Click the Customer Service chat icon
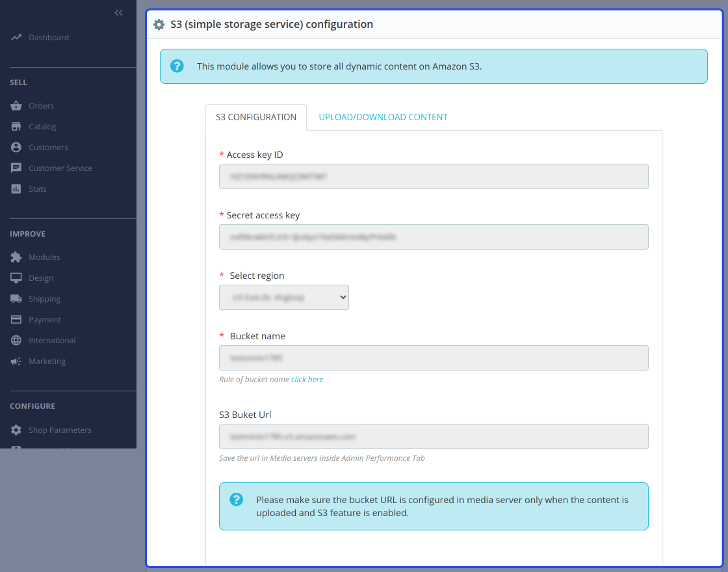 point(16,168)
